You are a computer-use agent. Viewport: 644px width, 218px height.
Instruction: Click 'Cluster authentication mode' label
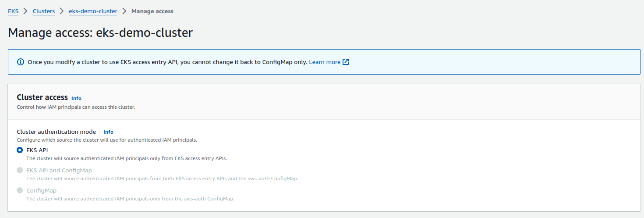click(56, 132)
